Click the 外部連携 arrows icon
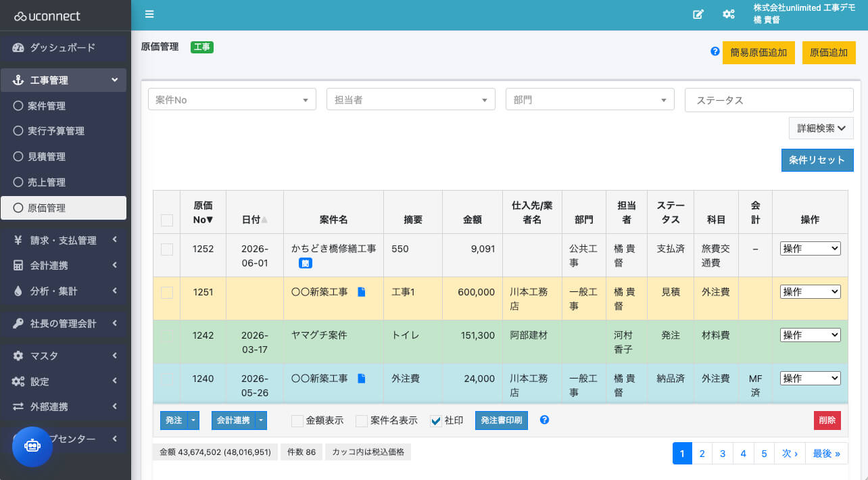The image size is (868, 480). point(18,407)
